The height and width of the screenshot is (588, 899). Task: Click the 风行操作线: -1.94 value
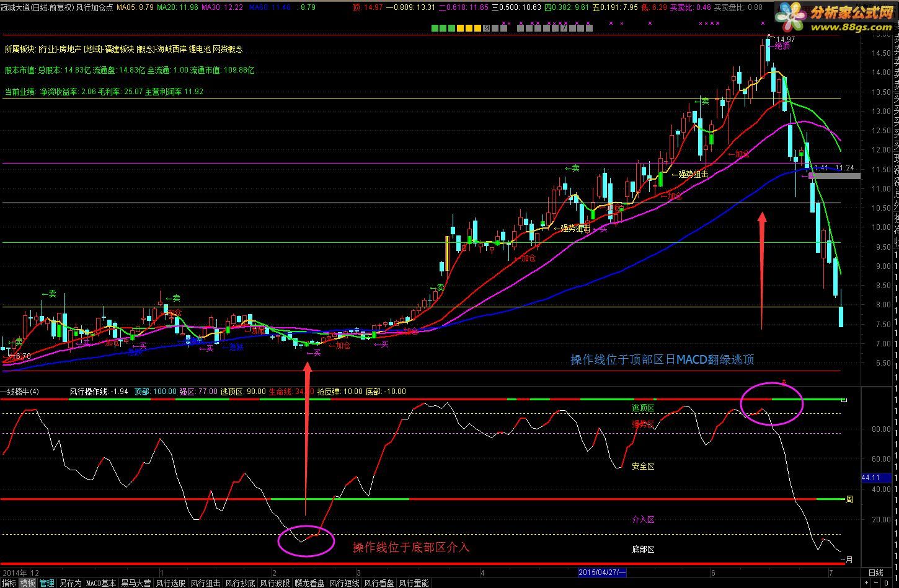[x=99, y=392]
